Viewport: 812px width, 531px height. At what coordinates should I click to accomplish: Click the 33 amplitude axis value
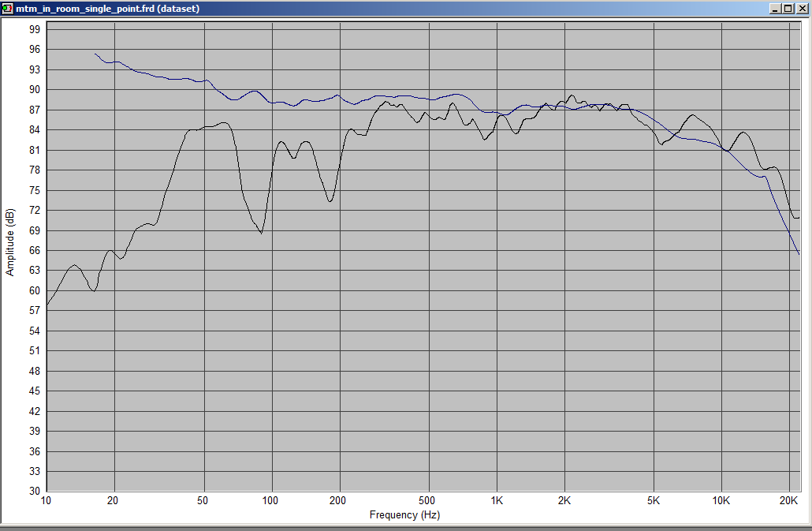35,471
